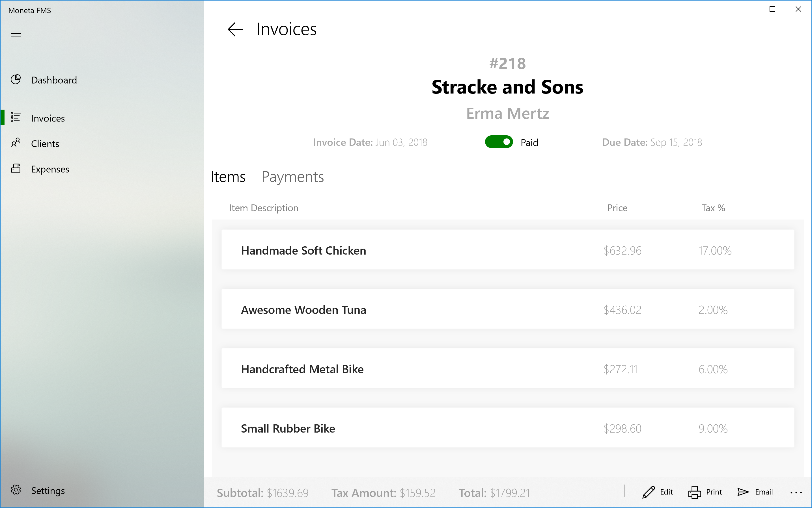The height and width of the screenshot is (508, 812).
Task: Click the Expenses register icon
Action: coord(16,168)
